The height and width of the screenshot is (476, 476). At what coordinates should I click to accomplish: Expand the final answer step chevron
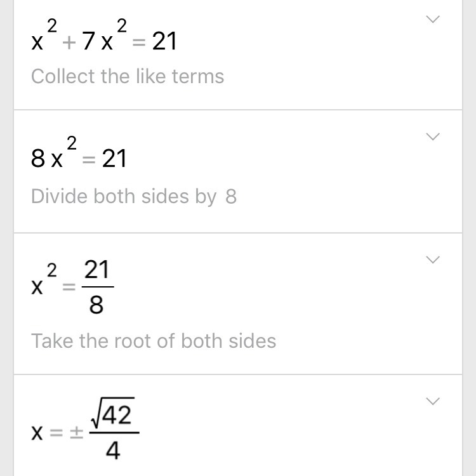432,401
